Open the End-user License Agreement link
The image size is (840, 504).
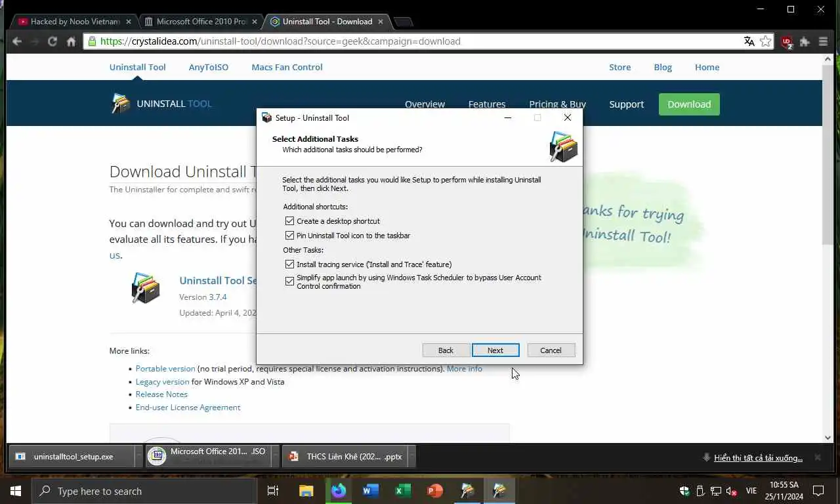tap(188, 408)
